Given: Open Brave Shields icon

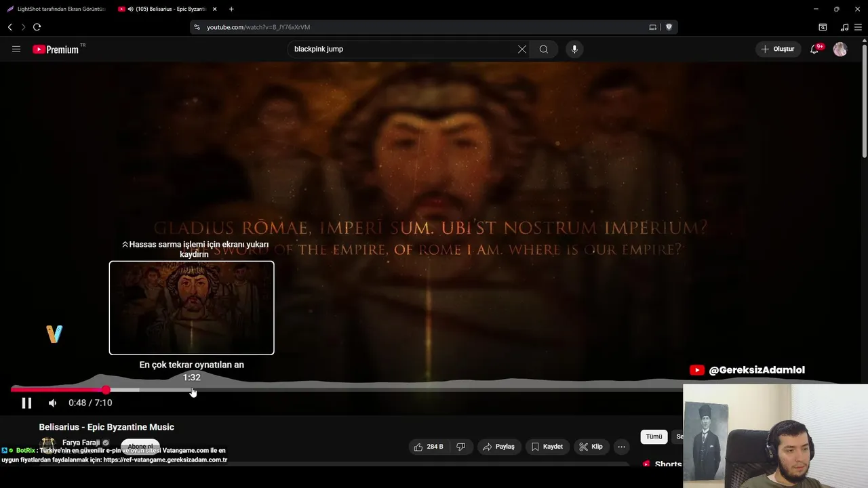Looking at the screenshot, I should pos(669,27).
